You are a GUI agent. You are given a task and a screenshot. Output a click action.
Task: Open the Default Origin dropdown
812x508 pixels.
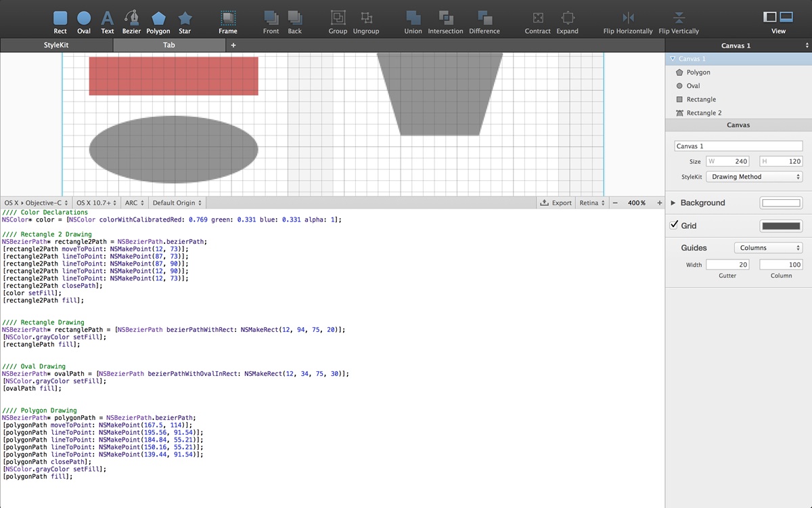(177, 203)
